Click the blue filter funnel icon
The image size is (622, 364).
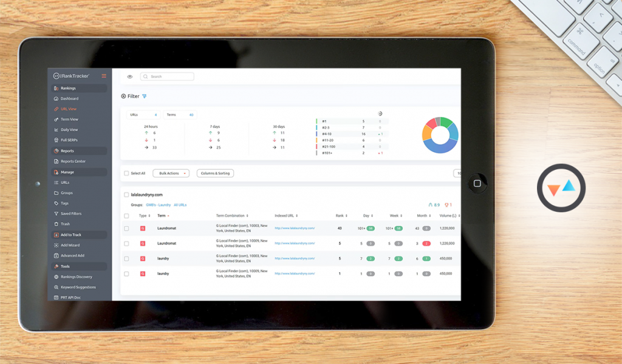144,96
